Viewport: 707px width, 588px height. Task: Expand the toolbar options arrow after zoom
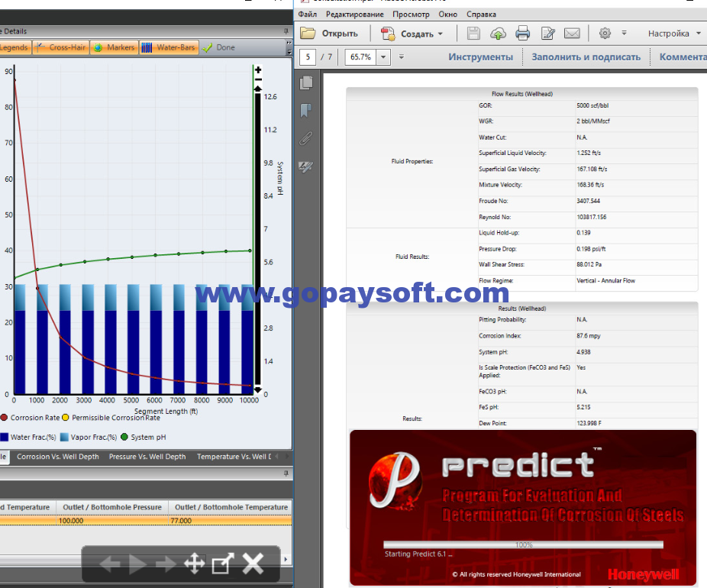click(402, 57)
